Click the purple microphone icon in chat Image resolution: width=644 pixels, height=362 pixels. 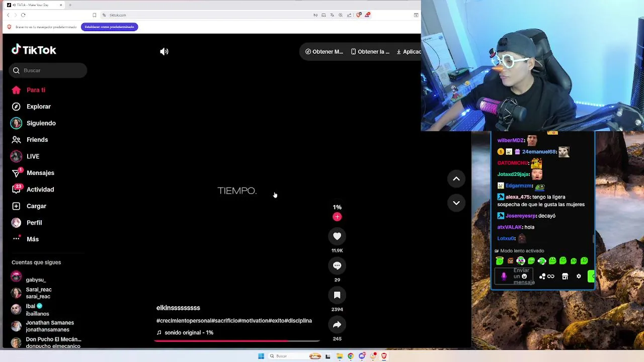click(x=504, y=276)
